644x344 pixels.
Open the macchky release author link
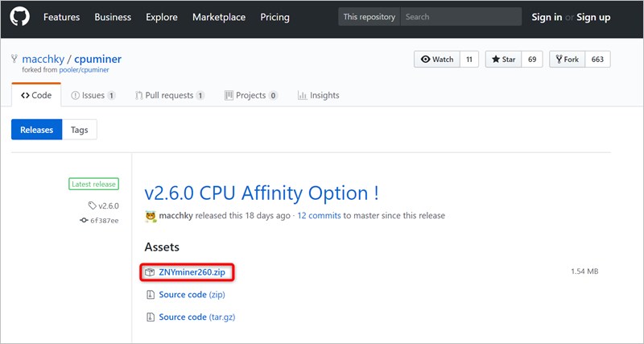tap(175, 215)
